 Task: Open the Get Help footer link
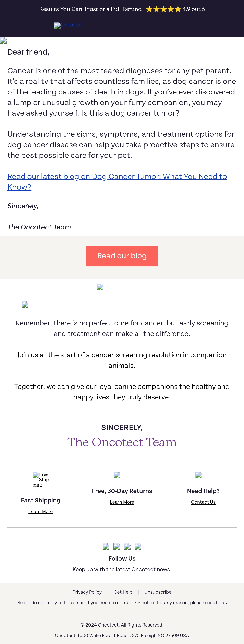coord(123,592)
